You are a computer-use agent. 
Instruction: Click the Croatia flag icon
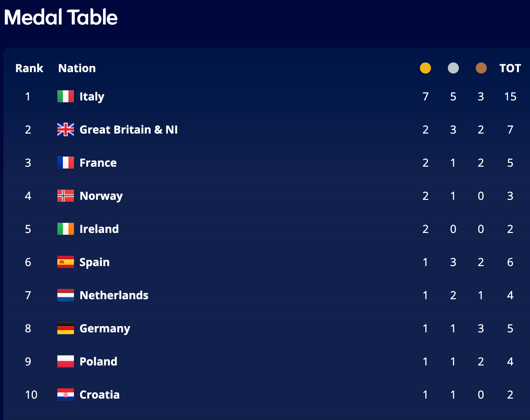coord(66,394)
